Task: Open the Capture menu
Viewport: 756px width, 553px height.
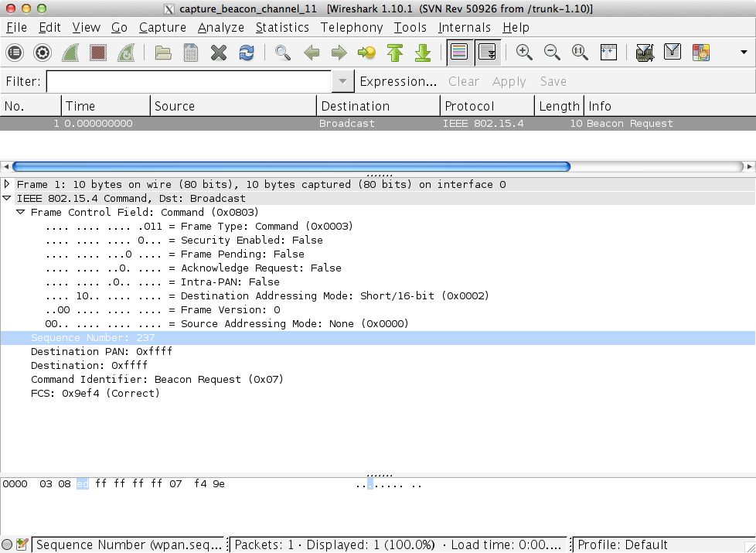Action: pos(162,28)
